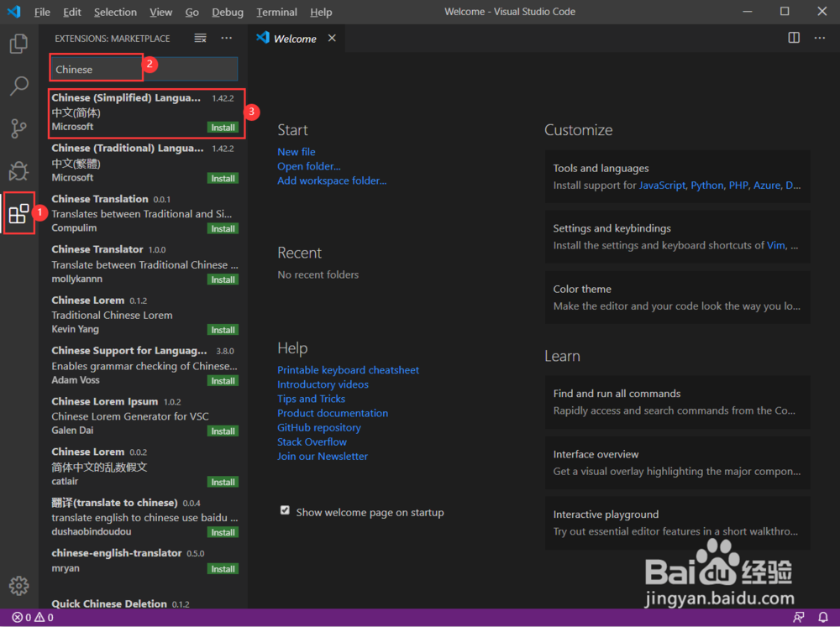Click the Python language support link

coord(706,185)
